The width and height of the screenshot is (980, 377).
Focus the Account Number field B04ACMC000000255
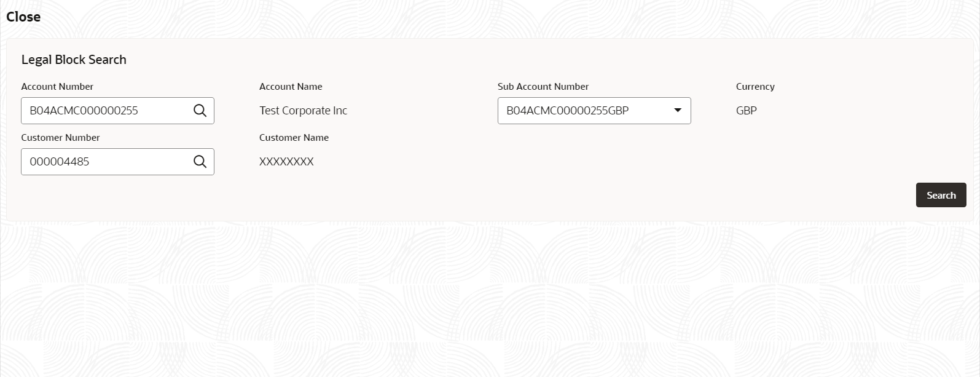tap(117, 111)
